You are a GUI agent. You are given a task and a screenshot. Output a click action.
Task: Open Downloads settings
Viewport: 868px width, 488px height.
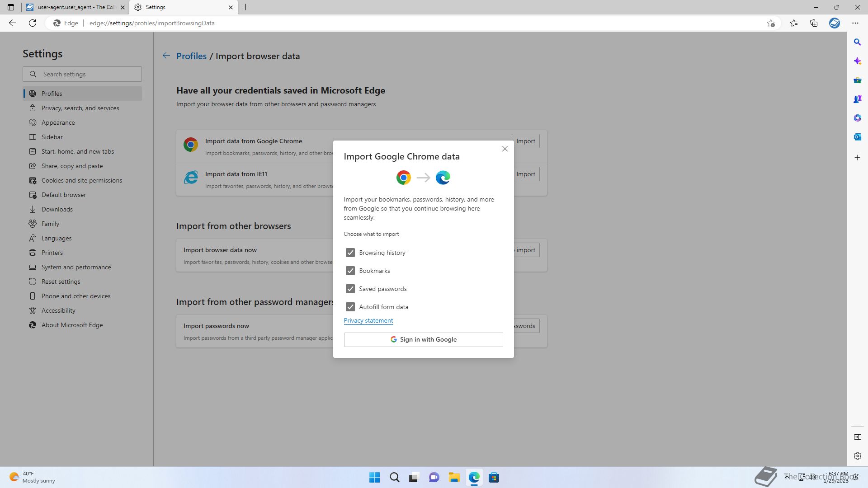82,209
